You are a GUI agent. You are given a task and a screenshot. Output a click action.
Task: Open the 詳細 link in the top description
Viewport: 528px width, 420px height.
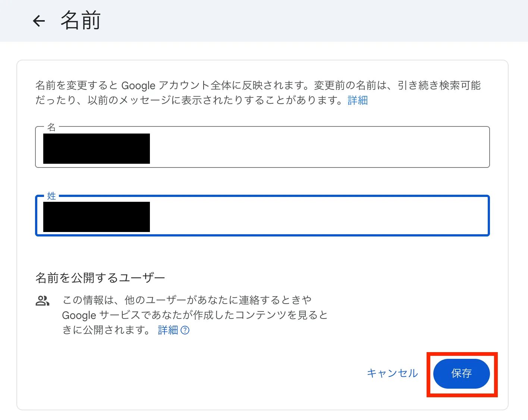coord(358,100)
